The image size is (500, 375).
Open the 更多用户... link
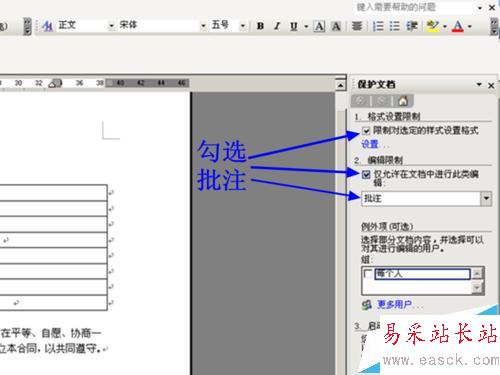[x=399, y=305]
